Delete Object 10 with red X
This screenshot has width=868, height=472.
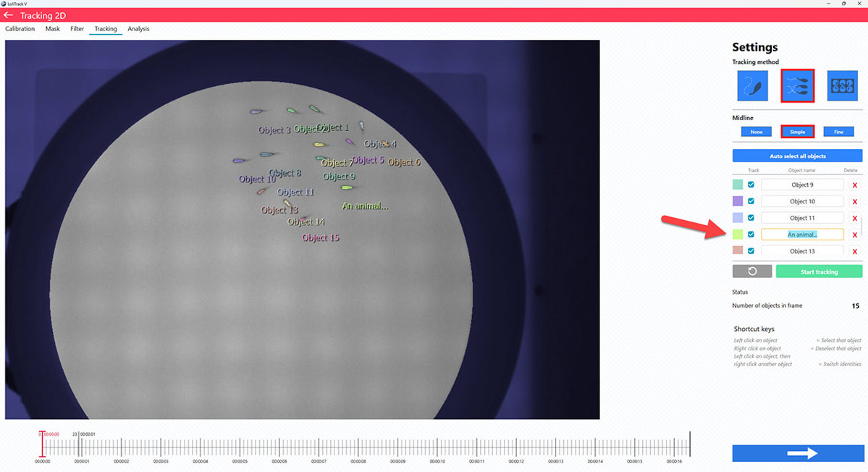tap(855, 201)
